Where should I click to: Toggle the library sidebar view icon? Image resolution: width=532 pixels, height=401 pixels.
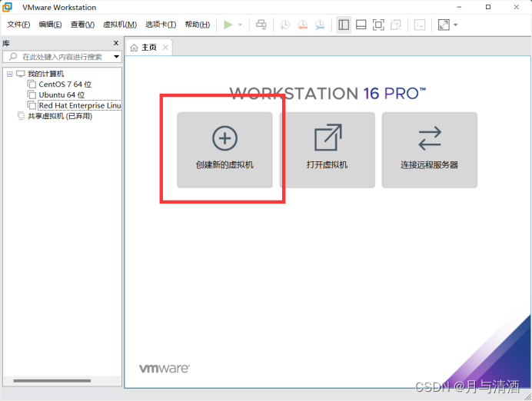pos(344,25)
